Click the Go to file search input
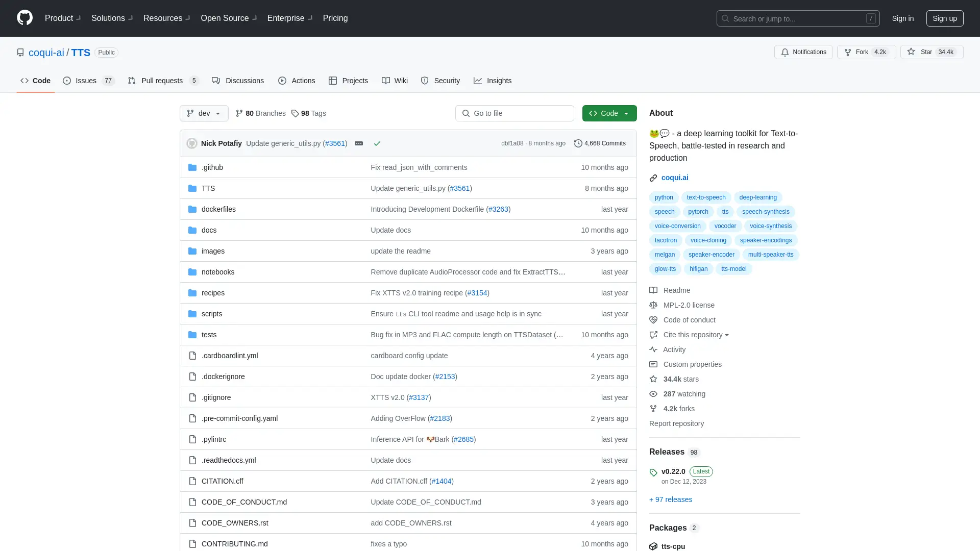Image resolution: width=980 pixels, height=551 pixels. click(x=514, y=113)
